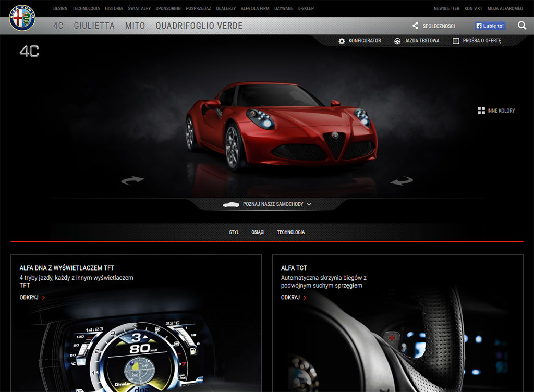Click the Kontakt link
This screenshot has width=534, height=392.
pyautogui.click(x=473, y=8)
